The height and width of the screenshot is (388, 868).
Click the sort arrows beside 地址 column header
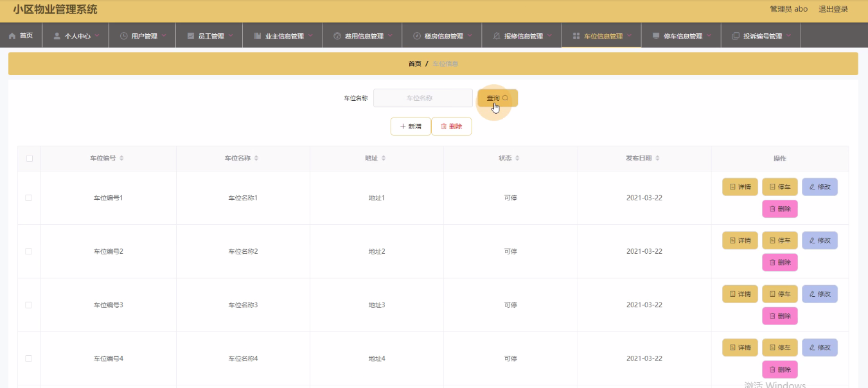384,158
